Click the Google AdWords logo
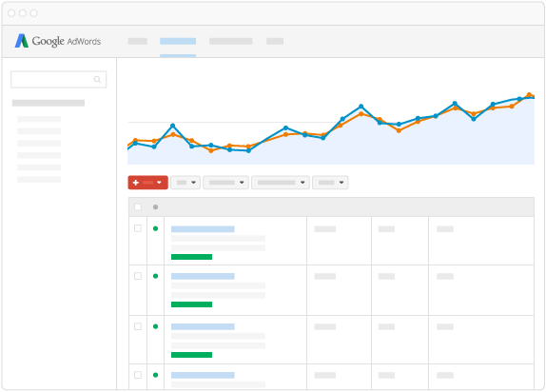 (x=57, y=41)
